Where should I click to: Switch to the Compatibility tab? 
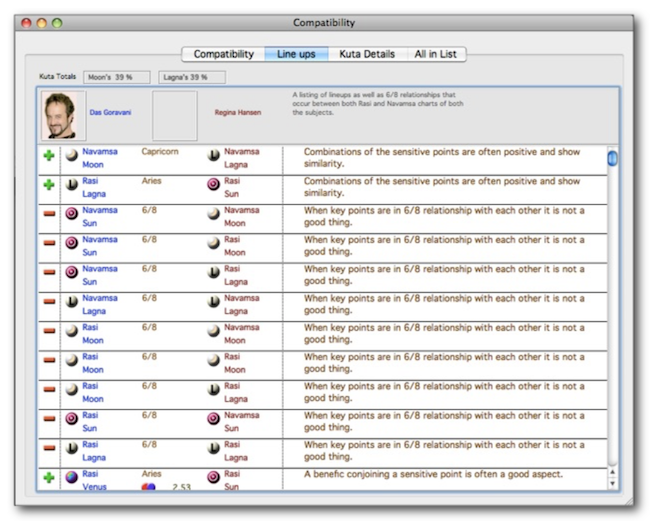point(223,54)
